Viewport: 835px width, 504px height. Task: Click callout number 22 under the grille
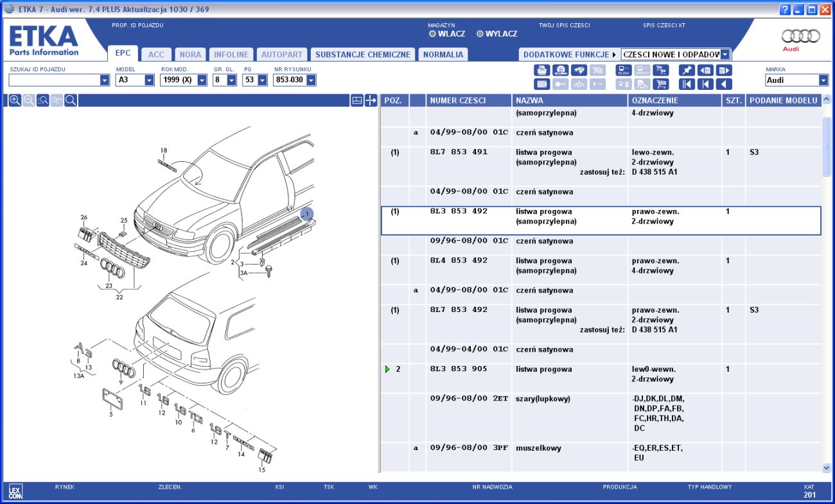118,296
